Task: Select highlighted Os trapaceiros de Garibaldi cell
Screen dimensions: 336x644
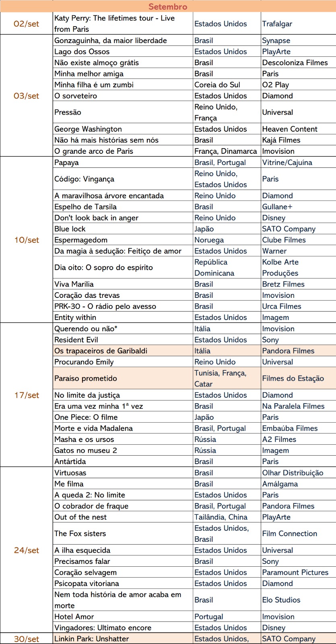Action: point(123,351)
